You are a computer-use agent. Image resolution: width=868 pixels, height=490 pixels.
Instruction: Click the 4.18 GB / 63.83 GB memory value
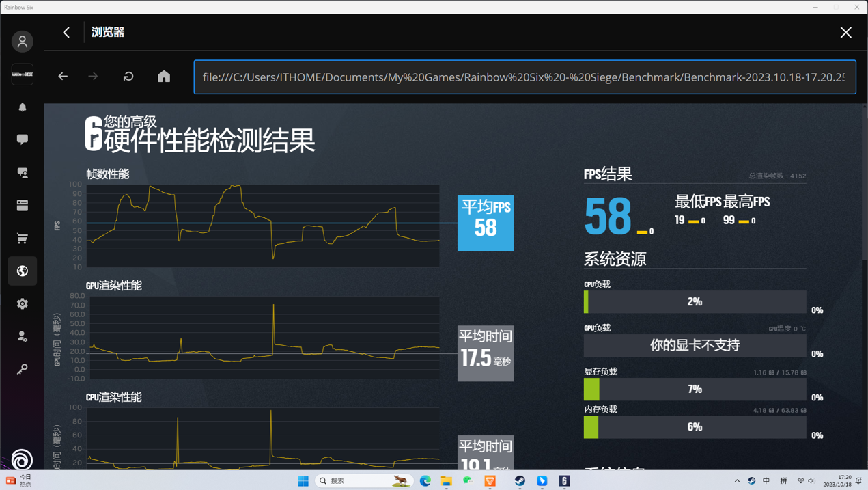pos(780,410)
